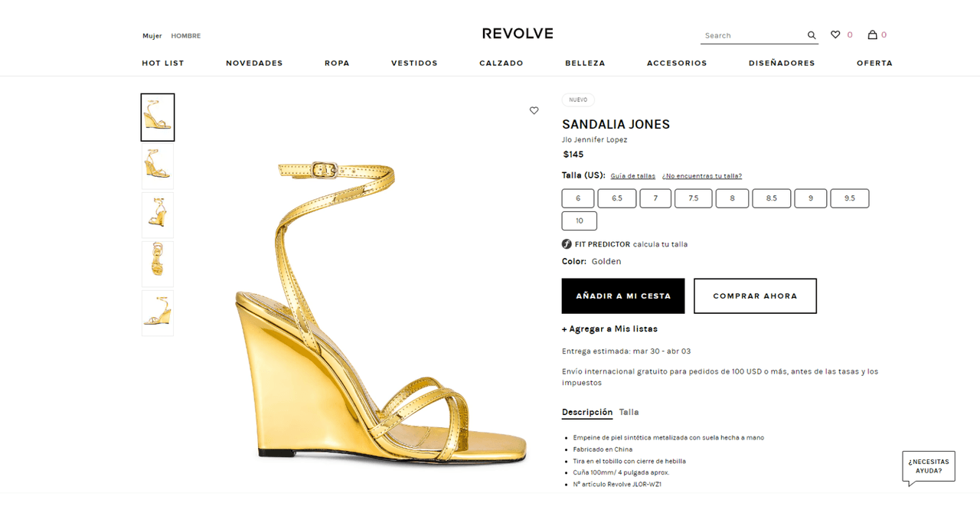Open the ¿Necesitas Ayuda? chat bubble
The image size is (980, 513).
coord(928,466)
